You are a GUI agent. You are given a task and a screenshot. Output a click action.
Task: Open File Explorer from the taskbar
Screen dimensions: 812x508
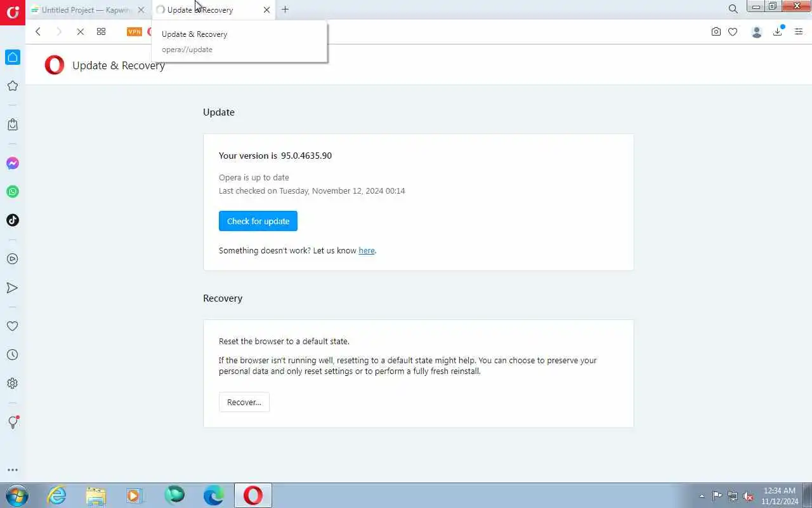click(x=96, y=495)
